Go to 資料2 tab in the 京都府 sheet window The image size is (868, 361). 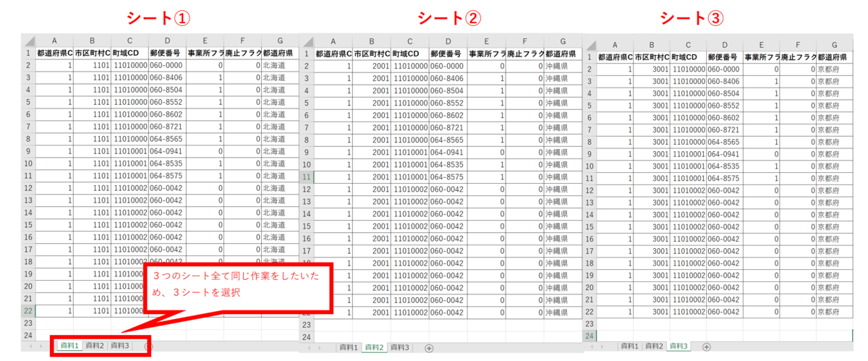[655, 347]
